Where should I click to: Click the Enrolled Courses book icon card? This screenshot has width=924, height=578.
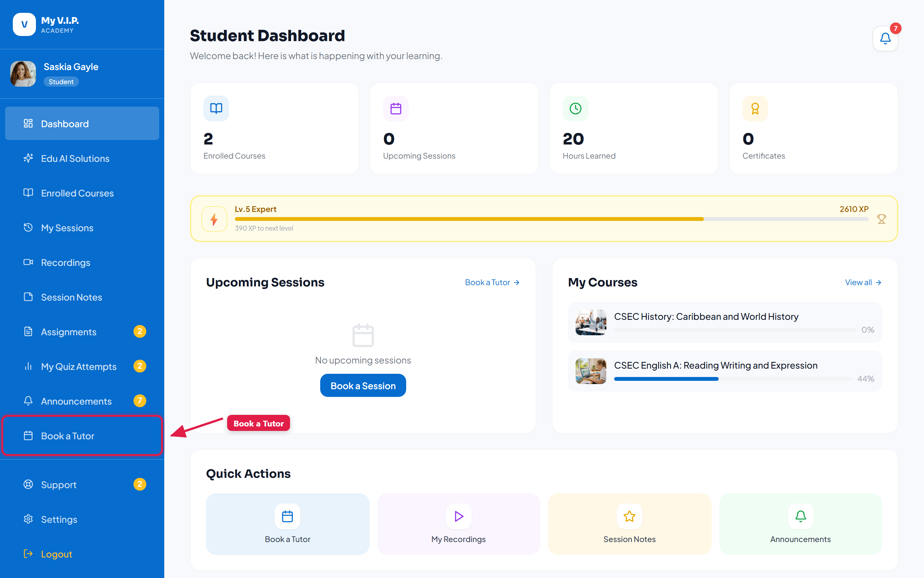(216, 109)
